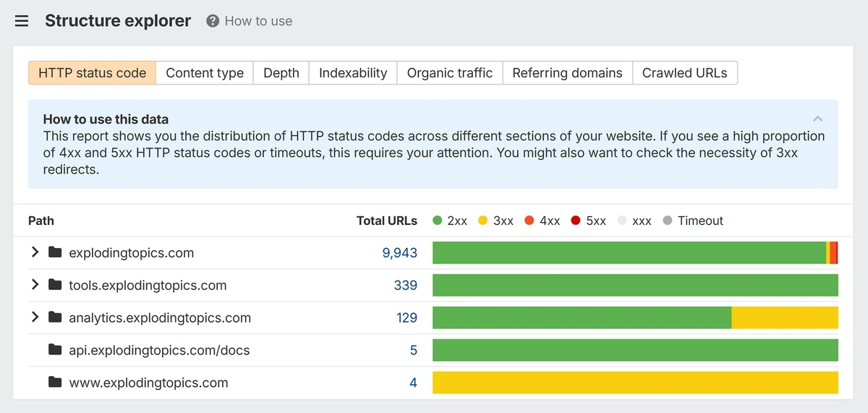The width and height of the screenshot is (868, 413).
Task: Click the analytics.explodingtopics.com folder icon
Action: 55,318
